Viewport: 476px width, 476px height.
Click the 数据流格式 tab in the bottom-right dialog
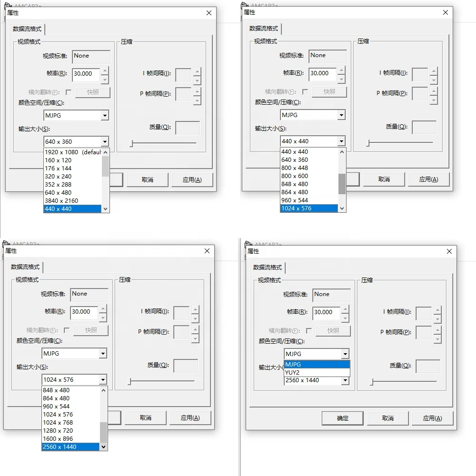(x=268, y=268)
